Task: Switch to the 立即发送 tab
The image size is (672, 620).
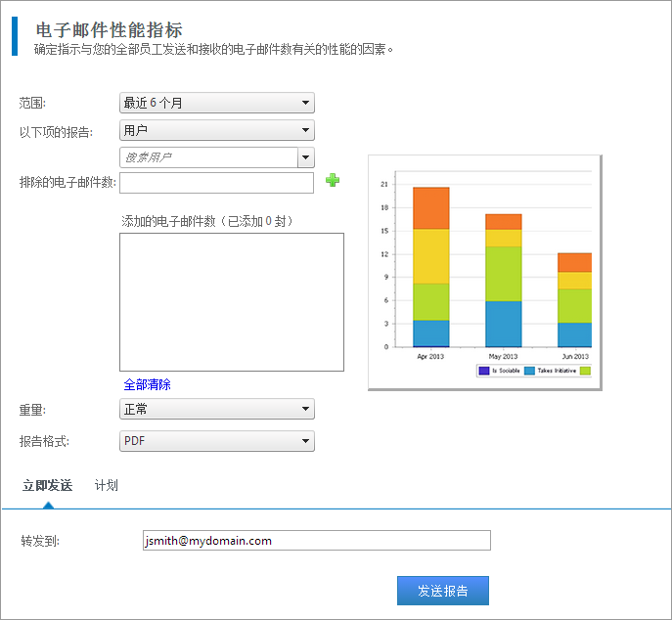Action: [48, 485]
